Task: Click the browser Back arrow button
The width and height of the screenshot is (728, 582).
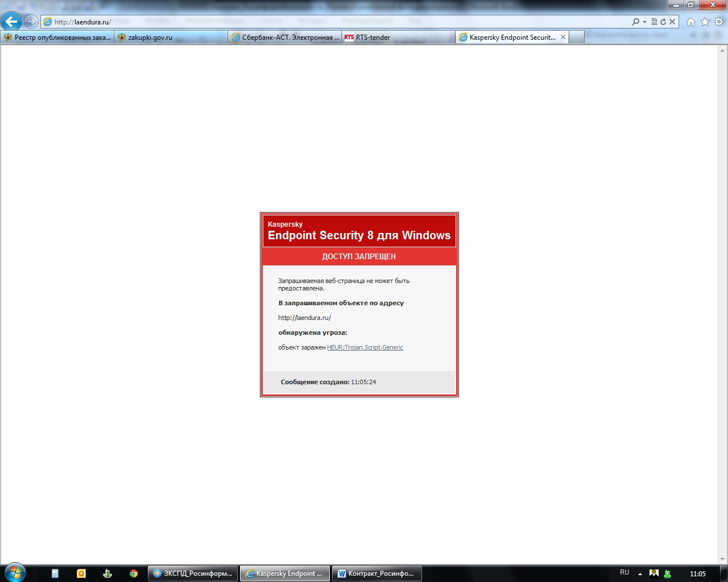Action: [11, 22]
